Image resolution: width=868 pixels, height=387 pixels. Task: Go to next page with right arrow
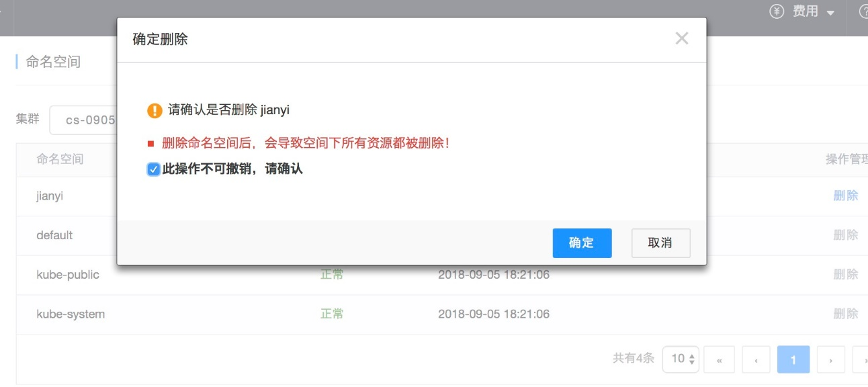(x=830, y=360)
